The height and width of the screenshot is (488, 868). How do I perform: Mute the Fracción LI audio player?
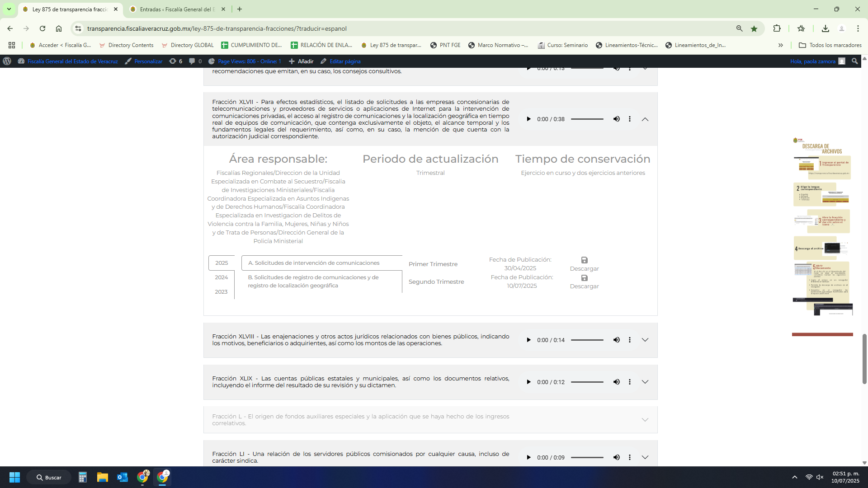click(616, 457)
